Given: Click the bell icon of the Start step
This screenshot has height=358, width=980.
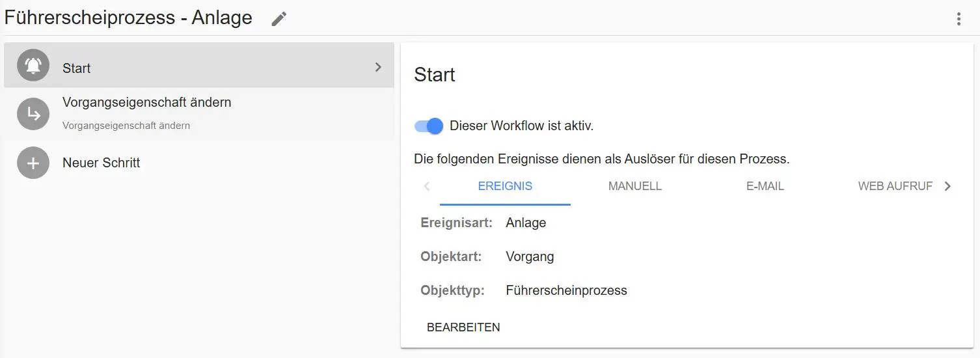Looking at the screenshot, I should tap(33, 66).
